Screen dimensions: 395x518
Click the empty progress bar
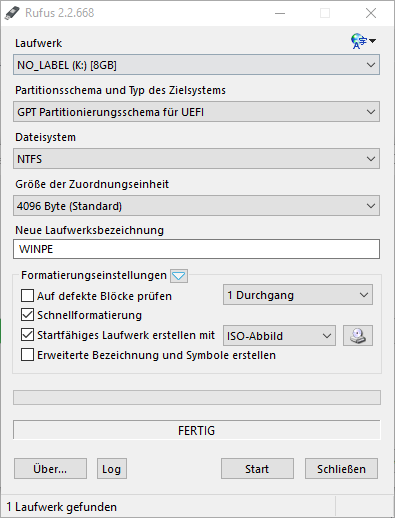coord(197,398)
